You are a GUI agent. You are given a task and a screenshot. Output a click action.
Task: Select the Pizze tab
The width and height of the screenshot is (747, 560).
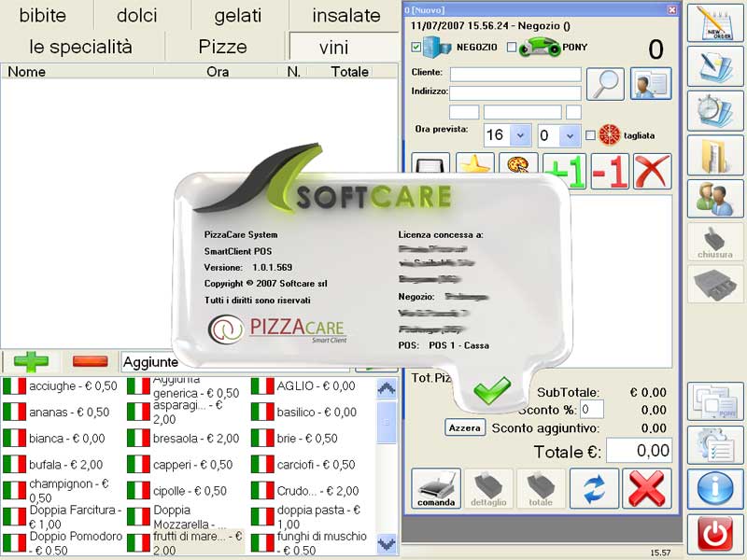coord(223,47)
